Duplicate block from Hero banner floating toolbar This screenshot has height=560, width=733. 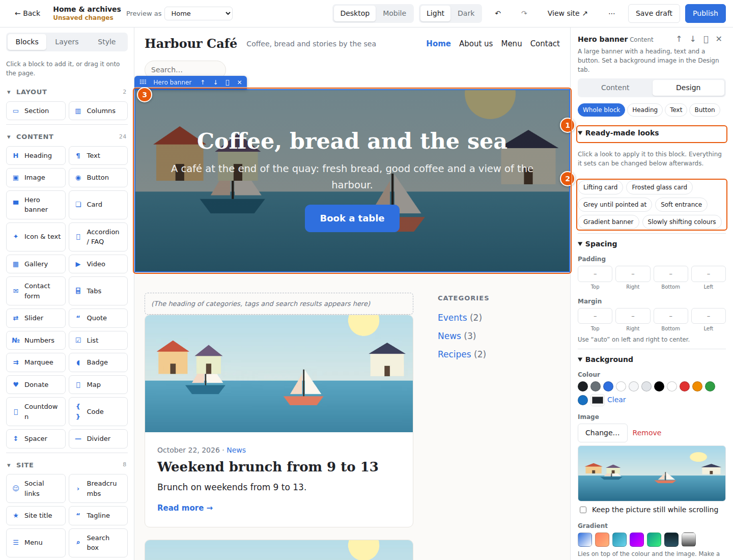227,82
